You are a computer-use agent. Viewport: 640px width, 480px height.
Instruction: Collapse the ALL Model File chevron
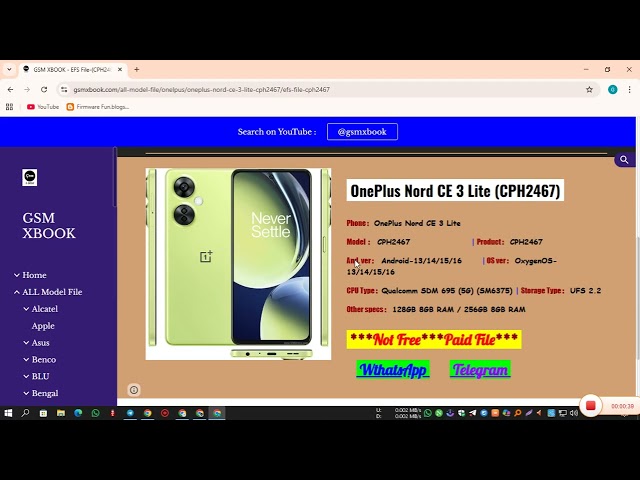click(17, 292)
